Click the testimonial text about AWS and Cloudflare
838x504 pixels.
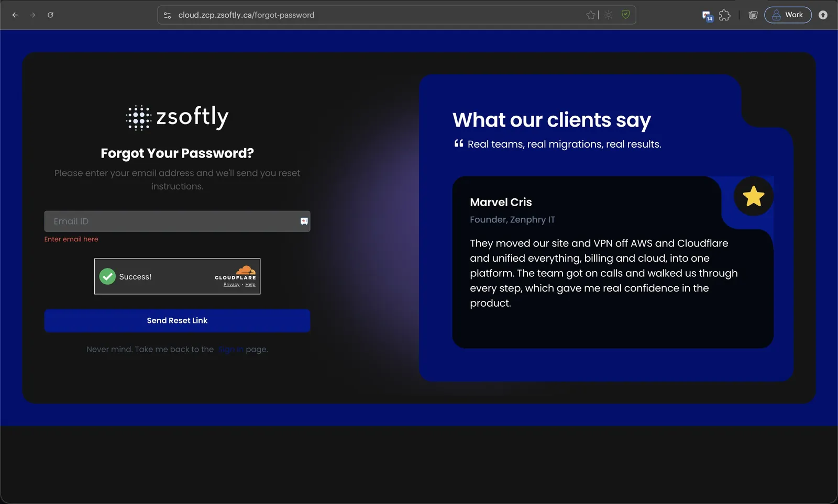coord(603,273)
